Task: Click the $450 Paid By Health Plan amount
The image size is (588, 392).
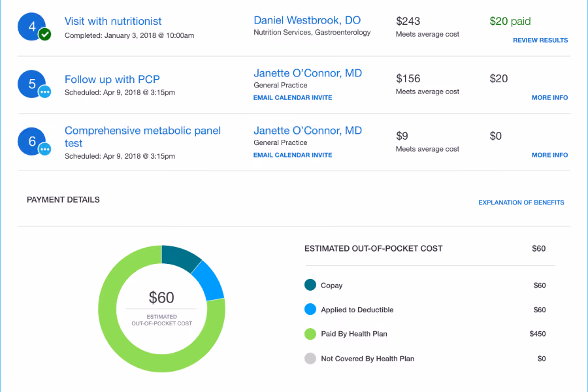Action: tap(538, 334)
